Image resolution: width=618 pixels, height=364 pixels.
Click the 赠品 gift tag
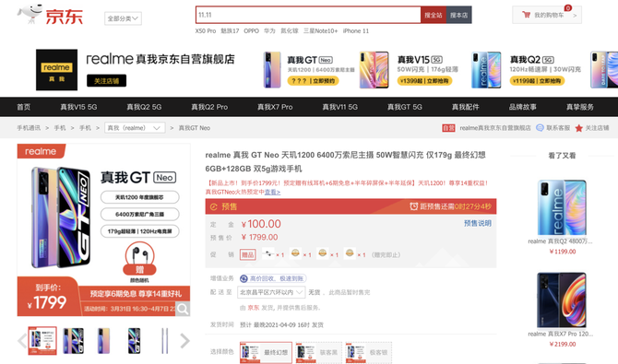pyautogui.click(x=247, y=255)
